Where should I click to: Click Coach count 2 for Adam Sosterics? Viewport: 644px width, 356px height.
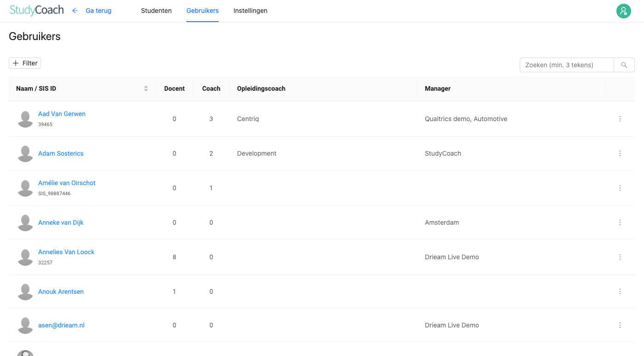[211, 153]
